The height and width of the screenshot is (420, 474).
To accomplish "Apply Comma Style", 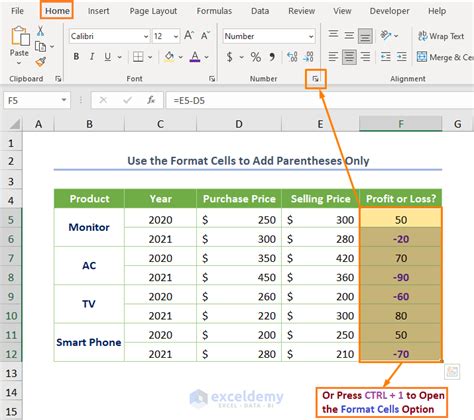I will click(272, 57).
